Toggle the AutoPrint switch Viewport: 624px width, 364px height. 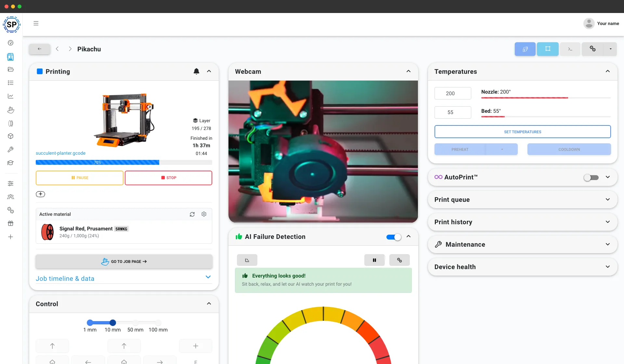pyautogui.click(x=591, y=177)
